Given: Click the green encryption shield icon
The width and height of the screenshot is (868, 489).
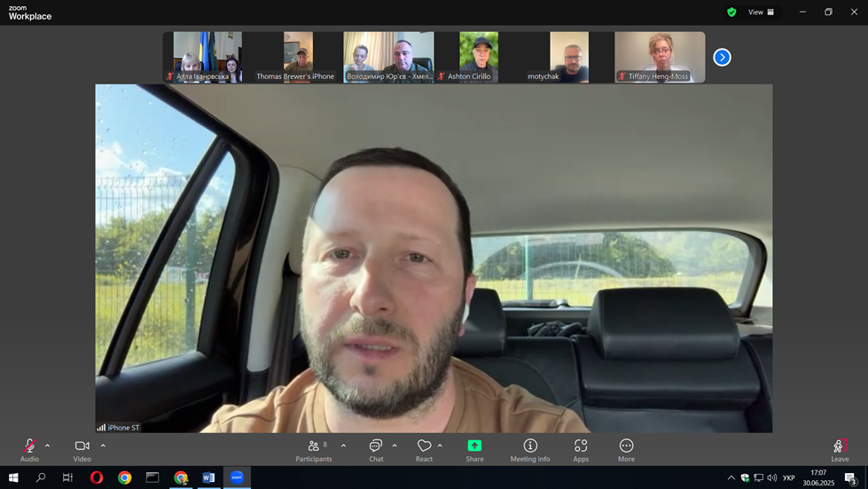Looking at the screenshot, I should (731, 12).
